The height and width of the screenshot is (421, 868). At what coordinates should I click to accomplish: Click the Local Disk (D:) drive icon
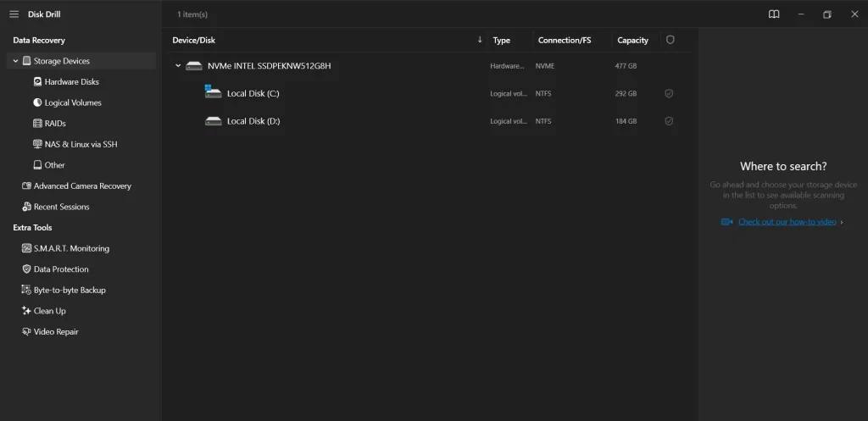pyautogui.click(x=213, y=120)
